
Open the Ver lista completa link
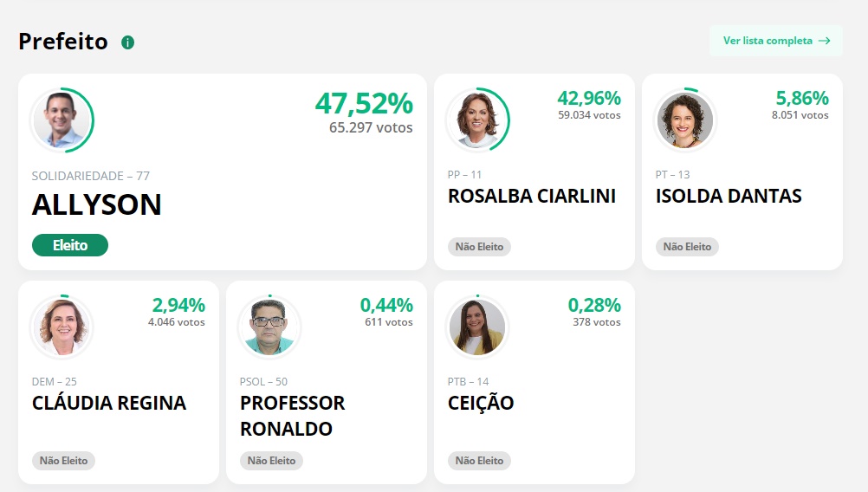pos(775,41)
